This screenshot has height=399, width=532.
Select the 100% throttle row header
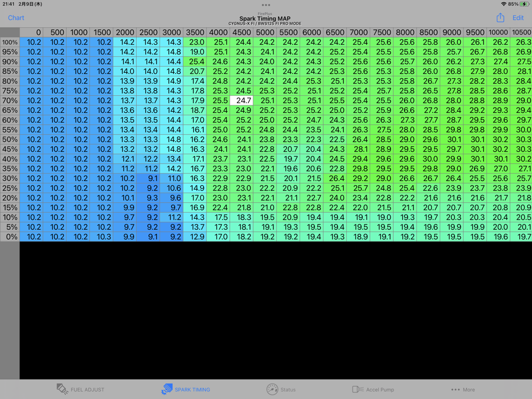click(10, 42)
